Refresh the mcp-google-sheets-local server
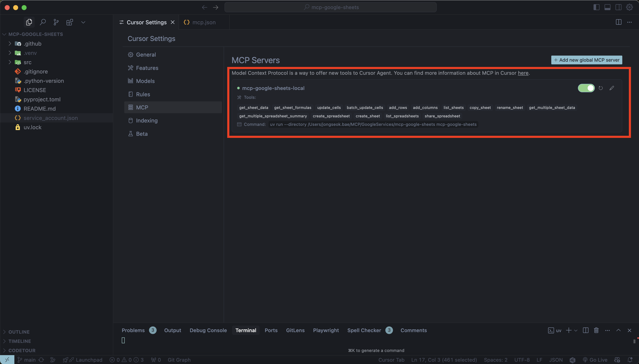This screenshot has width=639, height=364. [x=601, y=88]
